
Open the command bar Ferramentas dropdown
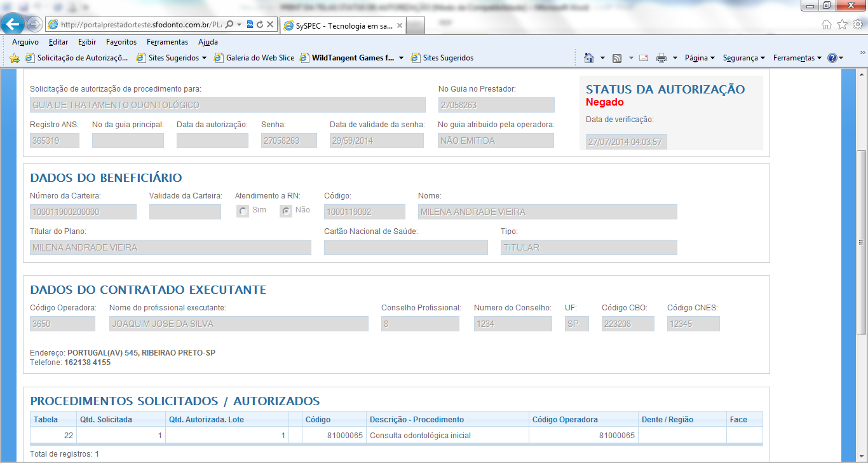[x=797, y=58]
